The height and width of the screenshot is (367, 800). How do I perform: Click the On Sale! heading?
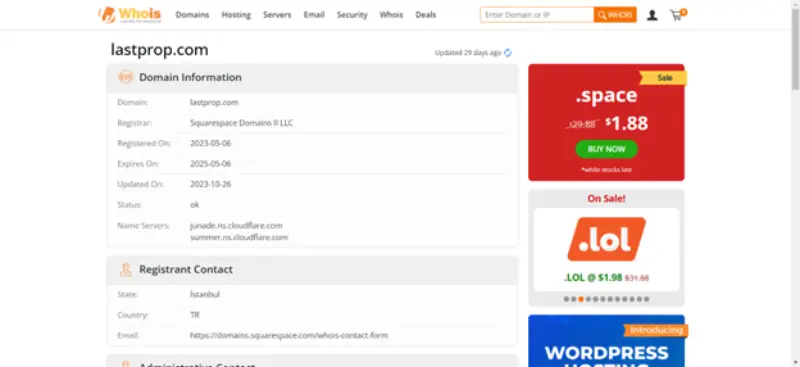[x=606, y=199]
